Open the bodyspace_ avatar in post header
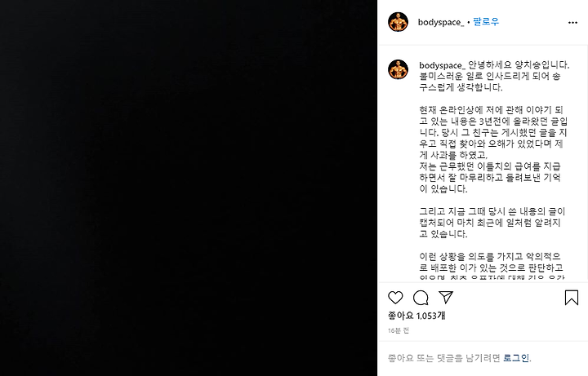 [398, 22]
